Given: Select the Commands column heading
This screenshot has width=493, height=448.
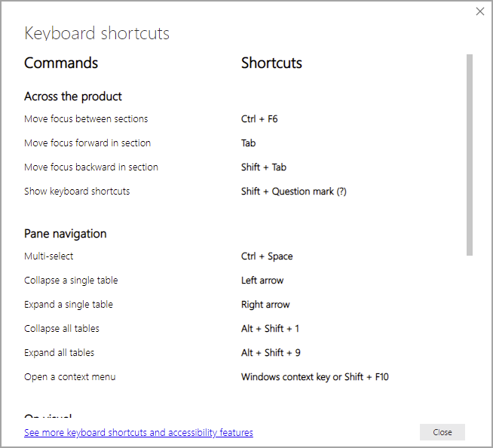Looking at the screenshot, I should tap(61, 63).
